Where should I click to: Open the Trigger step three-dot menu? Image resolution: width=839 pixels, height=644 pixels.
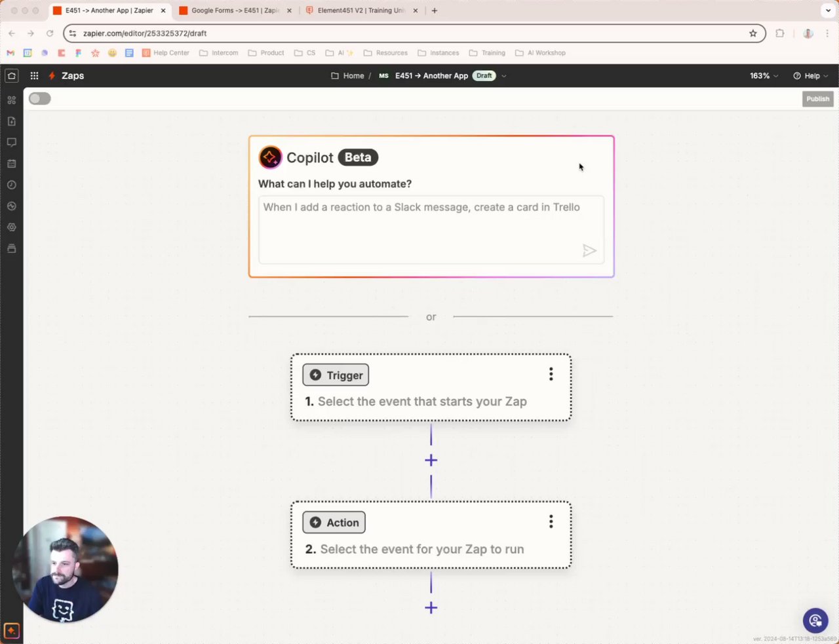click(x=551, y=374)
